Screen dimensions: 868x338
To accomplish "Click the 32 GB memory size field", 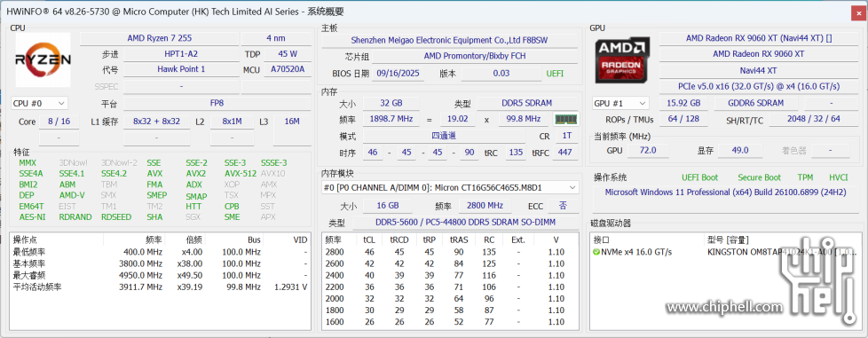I will pyautogui.click(x=391, y=104).
